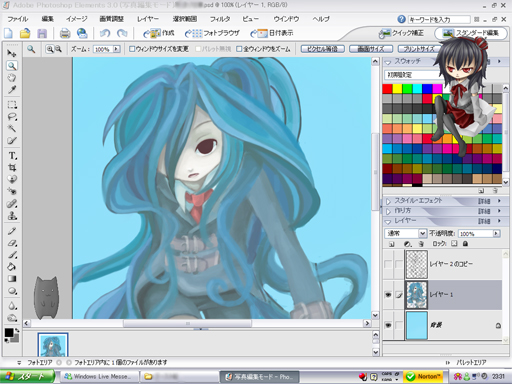Choose the Paint Bucket tool
The height and width of the screenshot is (384, 512).
tap(12, 267)
